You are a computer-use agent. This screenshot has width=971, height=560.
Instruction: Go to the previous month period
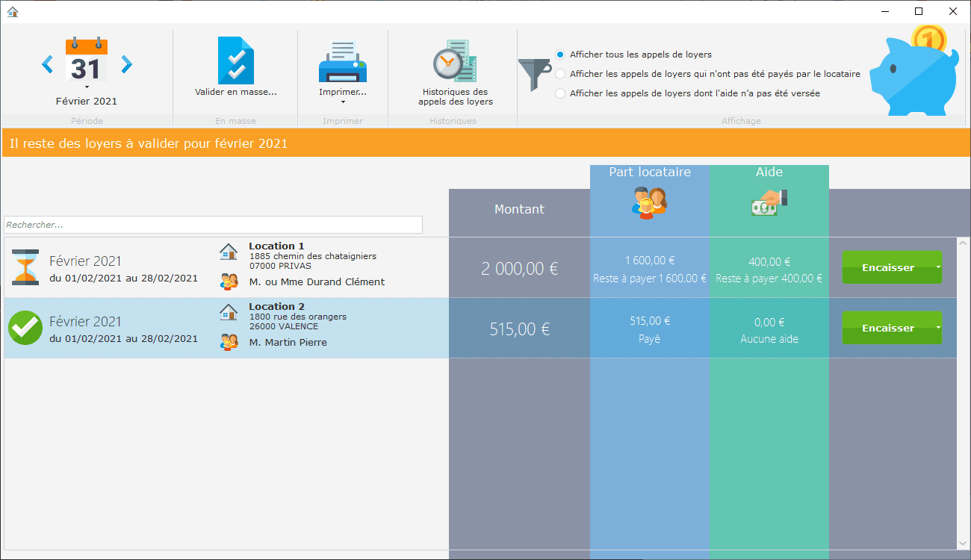pos(47,65)
